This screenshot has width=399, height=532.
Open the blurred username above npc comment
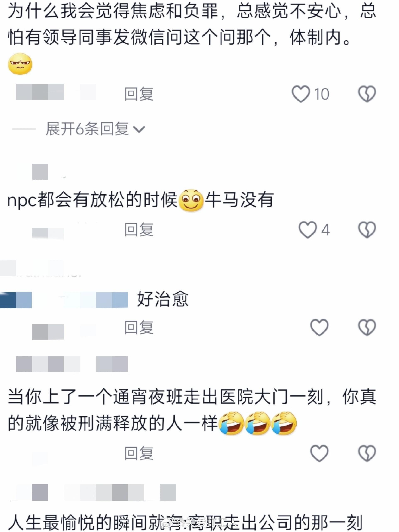[x=40, y=172]
